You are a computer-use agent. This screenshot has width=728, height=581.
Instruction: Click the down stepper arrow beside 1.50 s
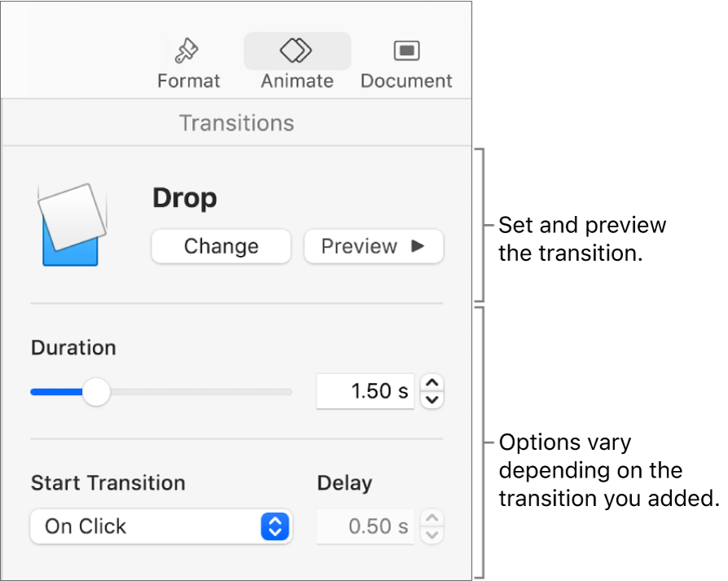click(432, 398)
